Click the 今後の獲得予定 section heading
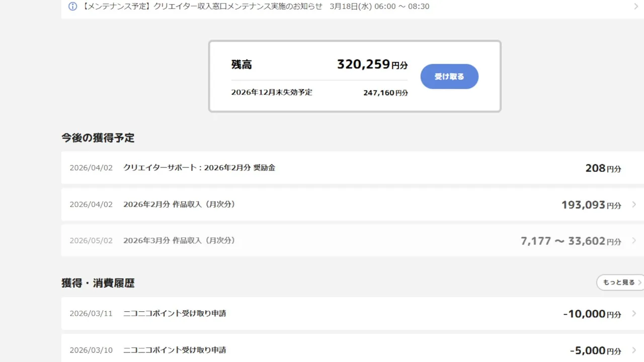 click(98, 138)
